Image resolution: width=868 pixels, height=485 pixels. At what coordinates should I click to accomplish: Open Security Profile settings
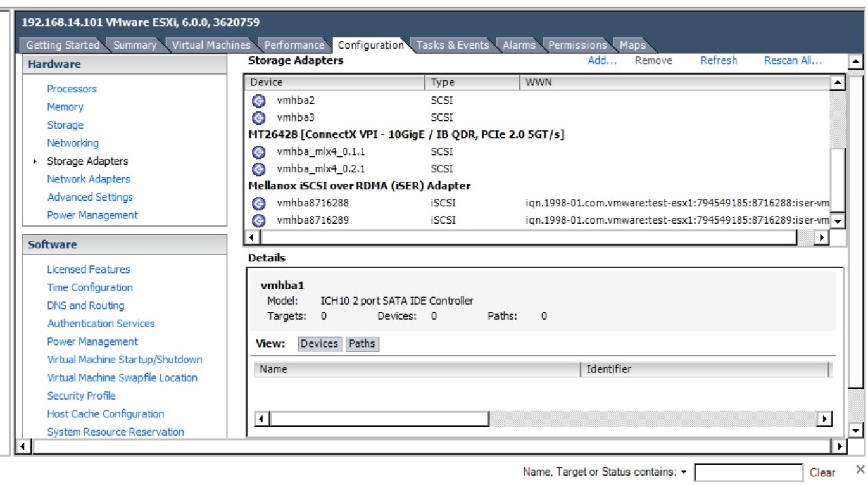[82, 396]
